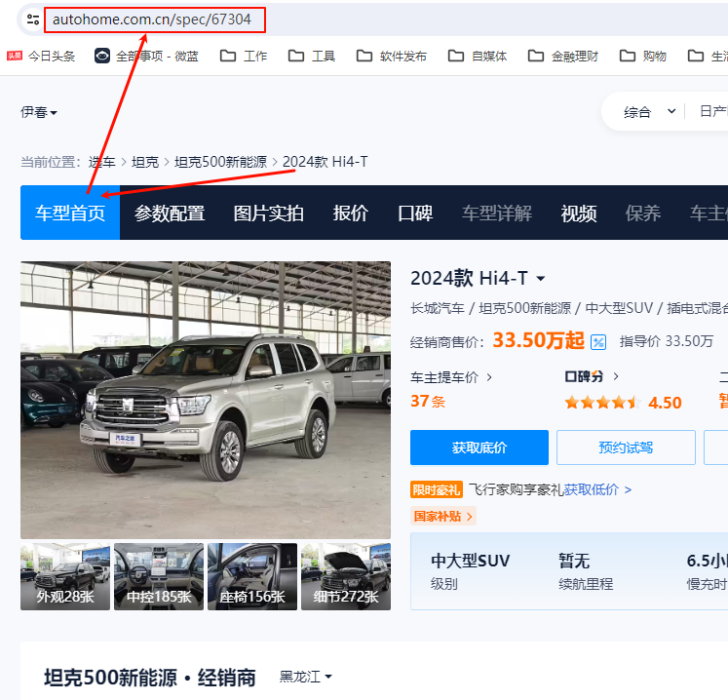
Task: Go to 坦克500新能源 breadcrumb link
Action: point(220,162)
